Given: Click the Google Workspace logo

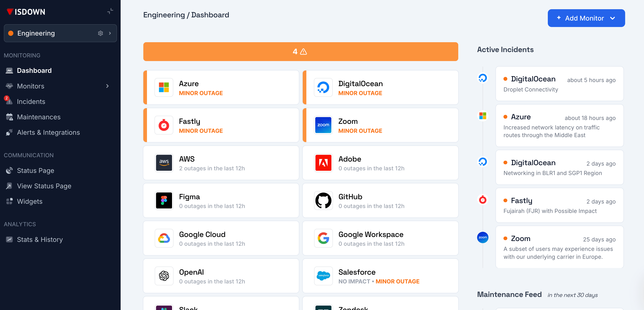Looking at the screenshot, I should (323, 238).
